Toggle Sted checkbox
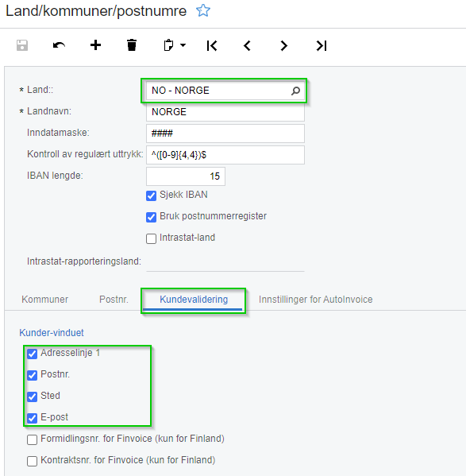Image resolution: width=466 pixels, height=476 pixels. [x=32, y=397]
